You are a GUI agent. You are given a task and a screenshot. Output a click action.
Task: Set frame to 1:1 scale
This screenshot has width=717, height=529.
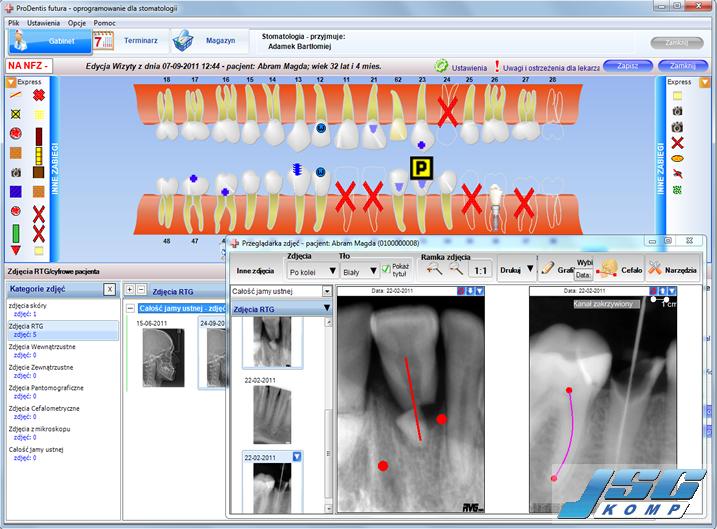480,271
